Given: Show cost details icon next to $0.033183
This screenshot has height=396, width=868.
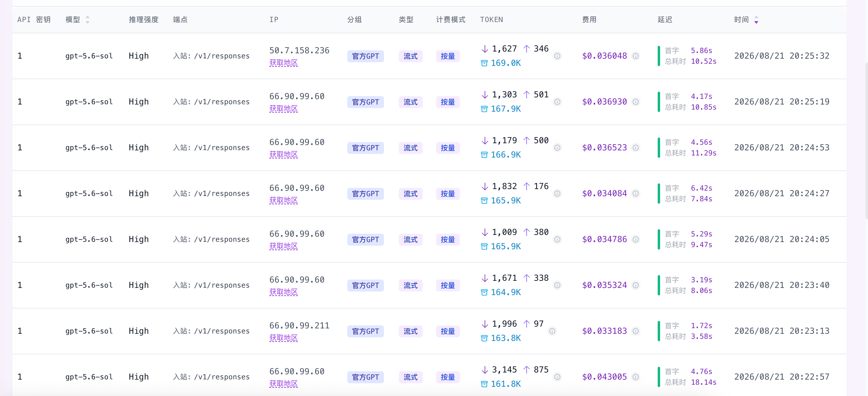Looking at the screenshot, I should [635, 331].
